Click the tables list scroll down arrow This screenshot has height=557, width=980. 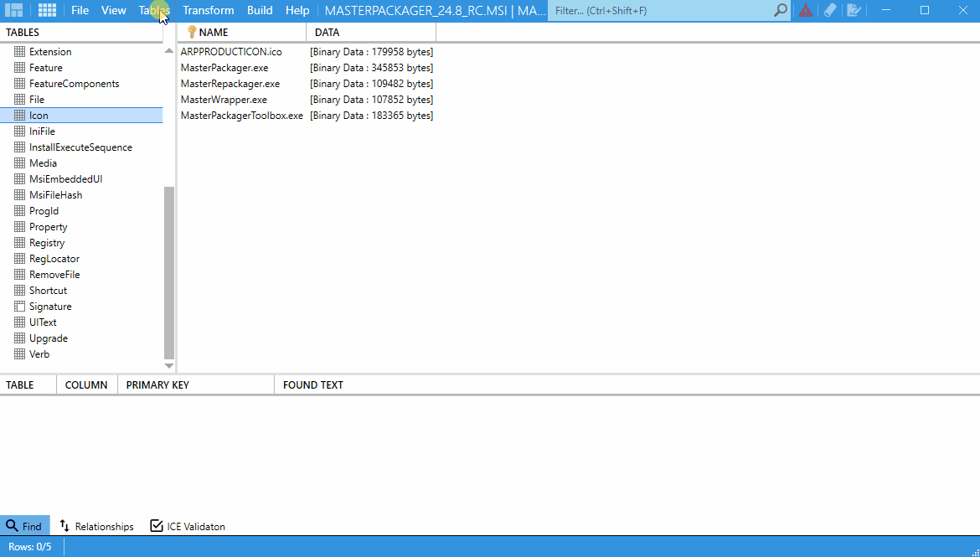tap(168, 366)
